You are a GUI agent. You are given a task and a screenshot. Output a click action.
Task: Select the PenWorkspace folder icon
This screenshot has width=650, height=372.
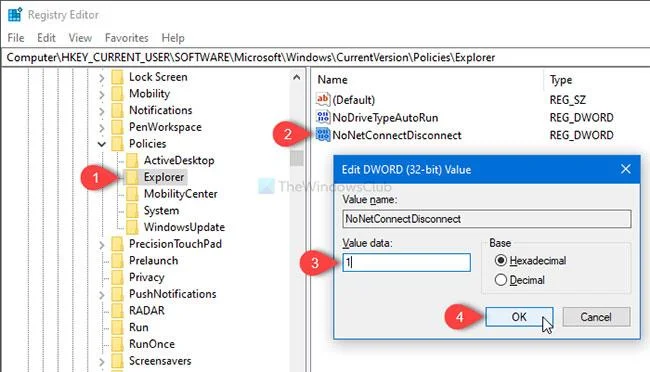(118, 127)
